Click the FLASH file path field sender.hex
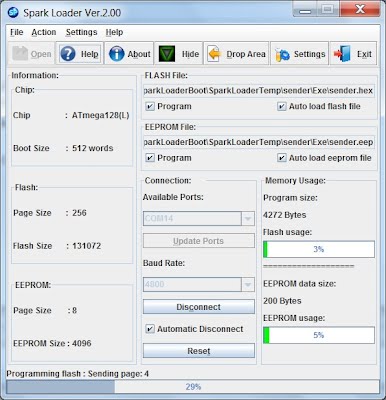This screenshot has height=400, width=386. point(258,91)
